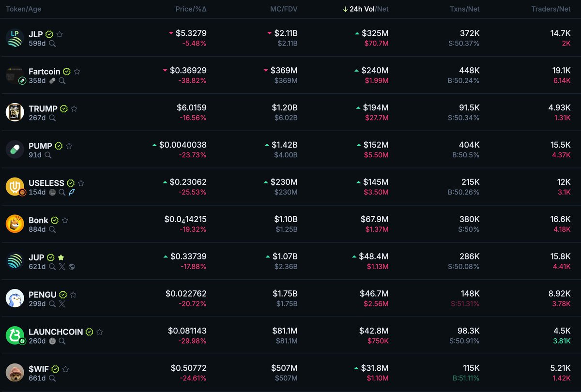Click the JUP token logo
The height and width of the screenshot is (392, 581).
(15, 261)
